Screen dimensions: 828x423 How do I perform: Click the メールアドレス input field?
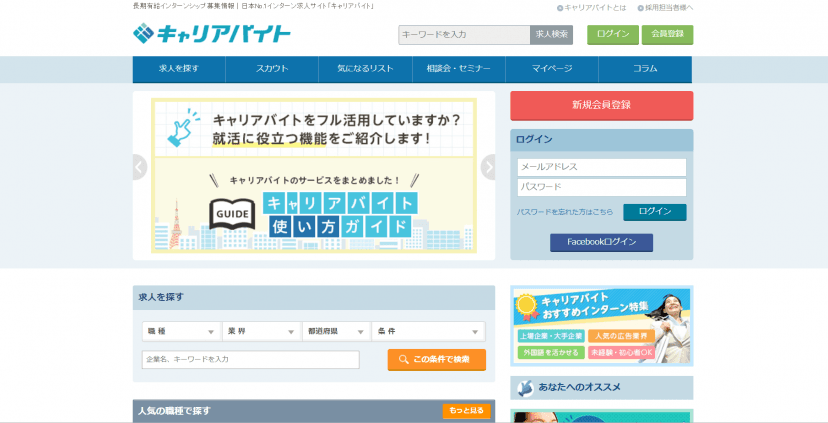pyautogui.click(x=601, y=167)
